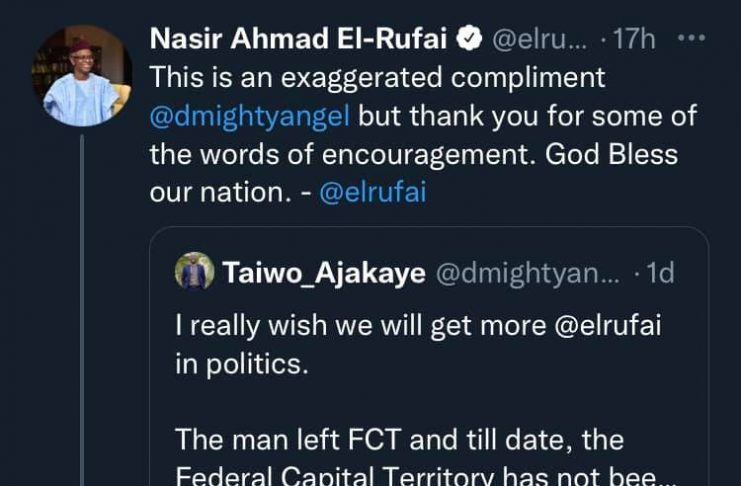This screenshot has height=486, width=741.
Task: Click the "in politics." line of quoted tweet
Action: point(242,364)
